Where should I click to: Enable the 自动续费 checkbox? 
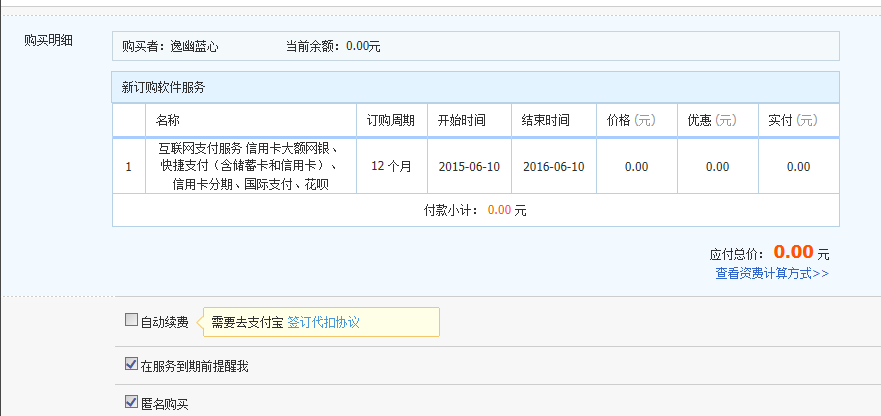point(131,321)
